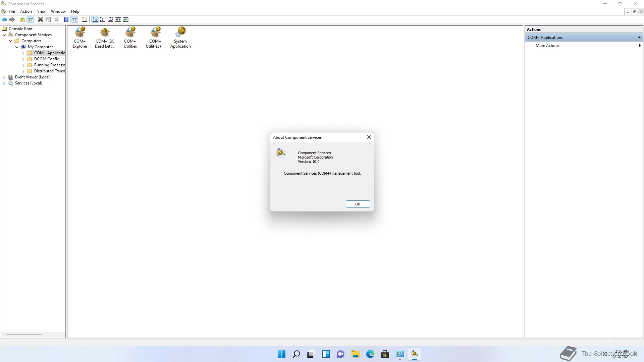This screenshot has width=644, height=362.
Task: Select the DCOM Config folder
Action: coord(47,59)
